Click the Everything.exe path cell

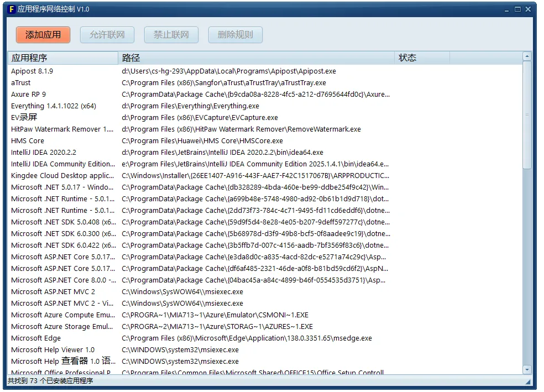coord(191,106)
